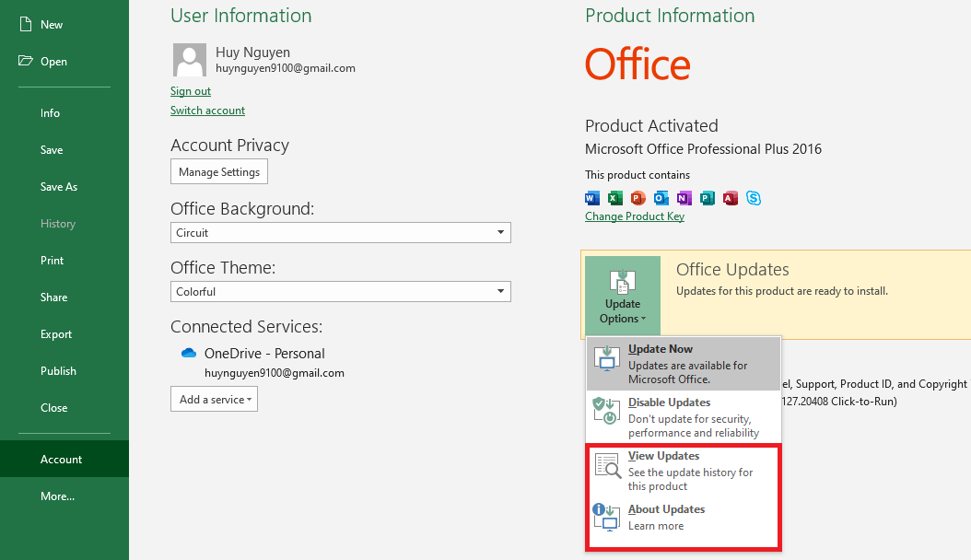Expand the Add a service dropdown
The image size is (971, 560).
point(214,400)
